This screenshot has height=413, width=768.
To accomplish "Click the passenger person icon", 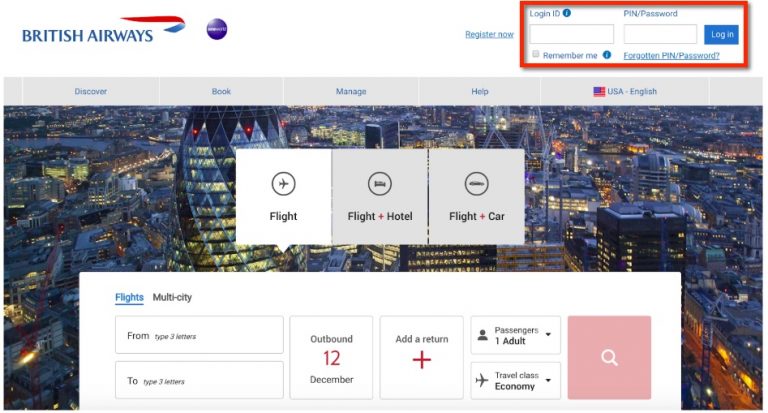I will [x=482, y=335].
